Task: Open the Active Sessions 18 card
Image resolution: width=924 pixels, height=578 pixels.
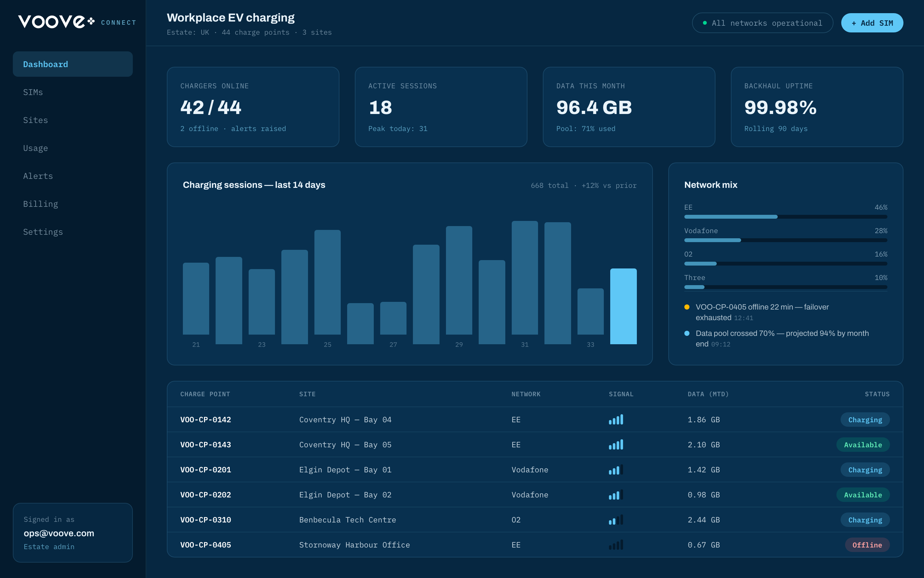Action: pos(441,107)
